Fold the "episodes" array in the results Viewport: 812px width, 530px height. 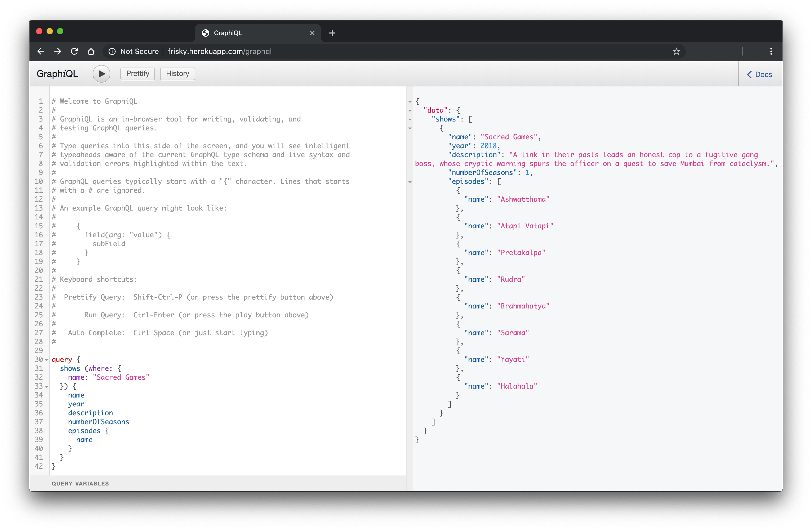pos(410,182)
